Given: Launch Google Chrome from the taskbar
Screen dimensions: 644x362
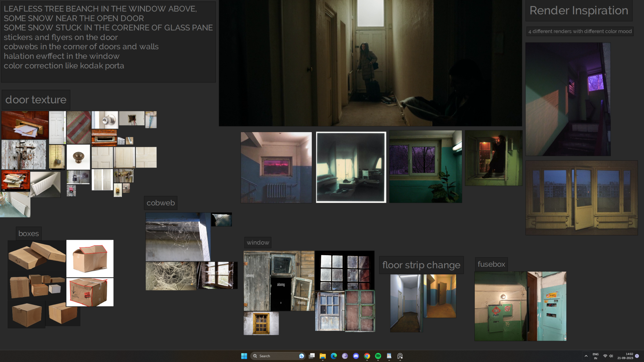Looking at the screenshot, I should tap(367, 356).
